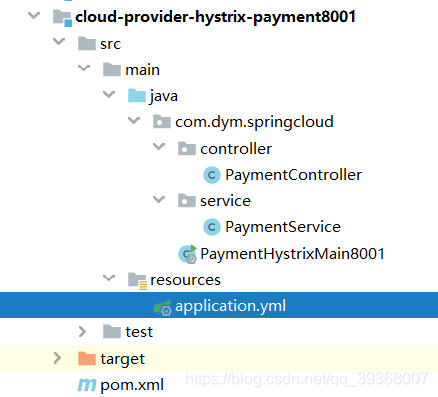This screenshot has width=438, height=397.
Task: Click the orange target folder icon
Action: pos(87,358)
